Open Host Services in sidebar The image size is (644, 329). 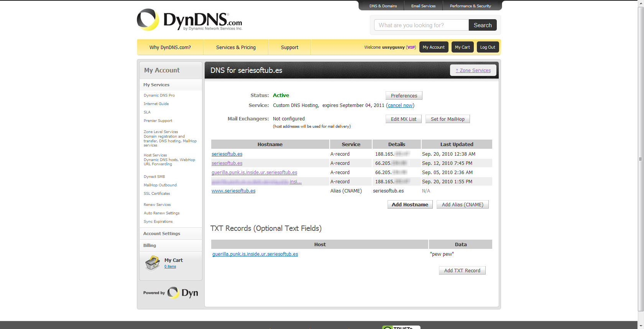point(155,155)
